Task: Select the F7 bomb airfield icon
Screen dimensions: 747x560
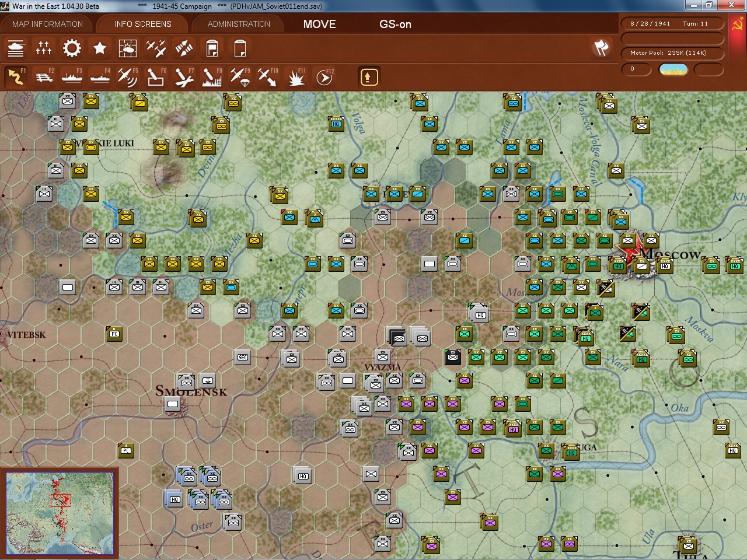Action: 184,77
